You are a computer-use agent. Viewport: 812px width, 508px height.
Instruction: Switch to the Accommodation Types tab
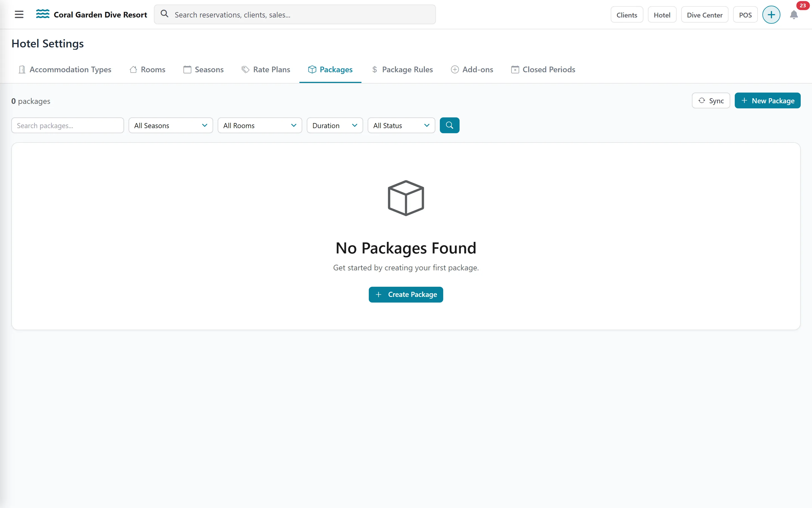[x=65, y=69]
